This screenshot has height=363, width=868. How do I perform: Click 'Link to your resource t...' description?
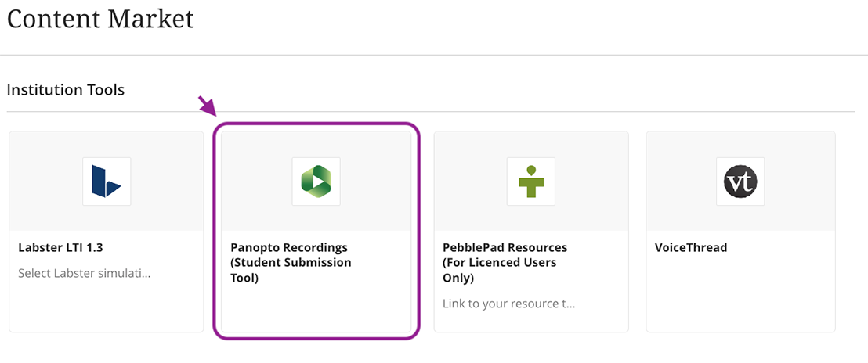[x=508, y=304]
